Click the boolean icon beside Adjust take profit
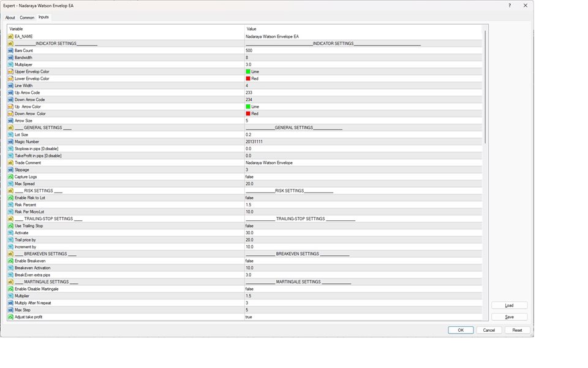Viewport: 588px width, 368px height. coord(10,317)
